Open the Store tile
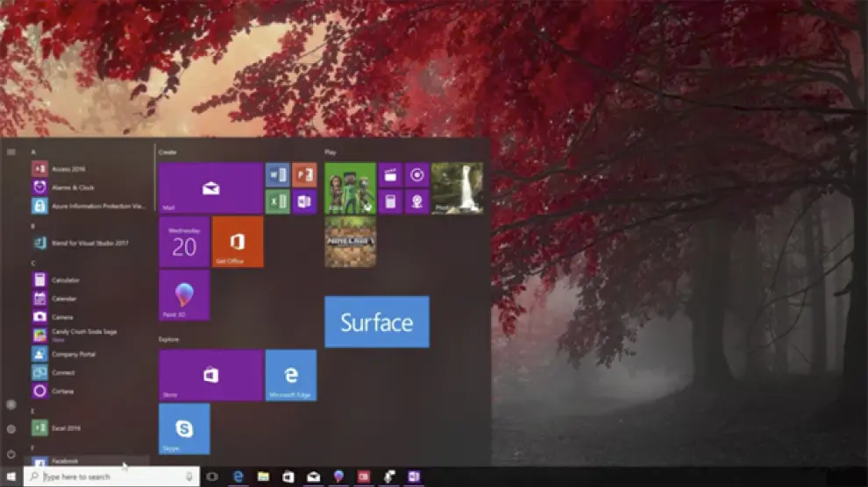 tap(210, 375)
